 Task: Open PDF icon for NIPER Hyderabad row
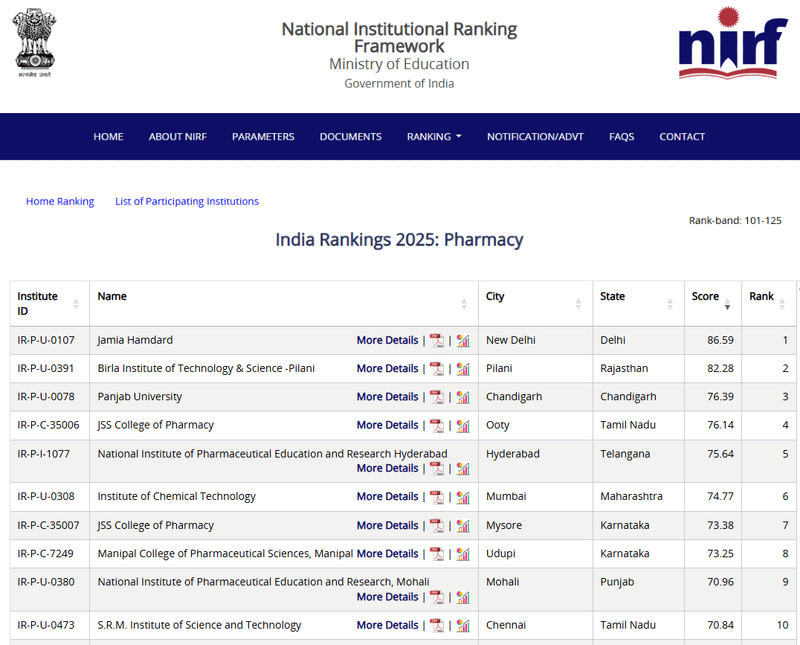(437, 468)
